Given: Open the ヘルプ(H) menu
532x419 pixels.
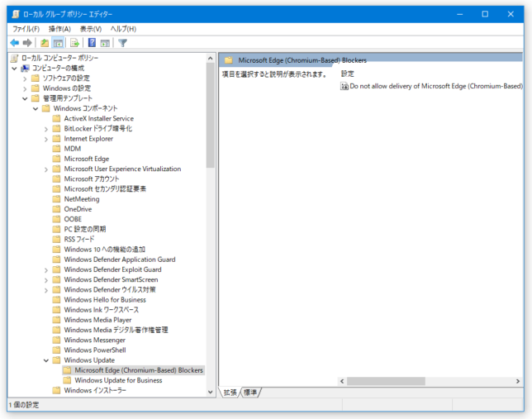Looking at the screenshot, I should point(124,29).
